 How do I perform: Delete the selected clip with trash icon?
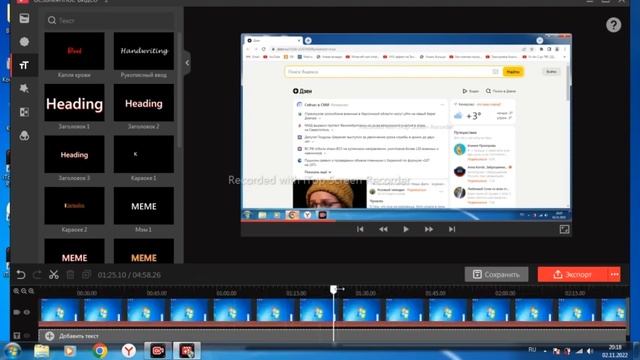[x=70, y=275]
